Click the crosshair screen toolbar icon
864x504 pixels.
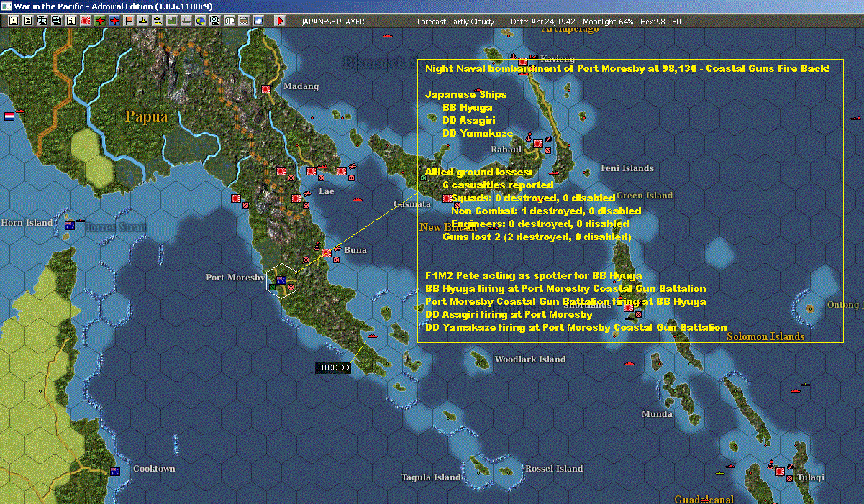click(x=215, y=22)
